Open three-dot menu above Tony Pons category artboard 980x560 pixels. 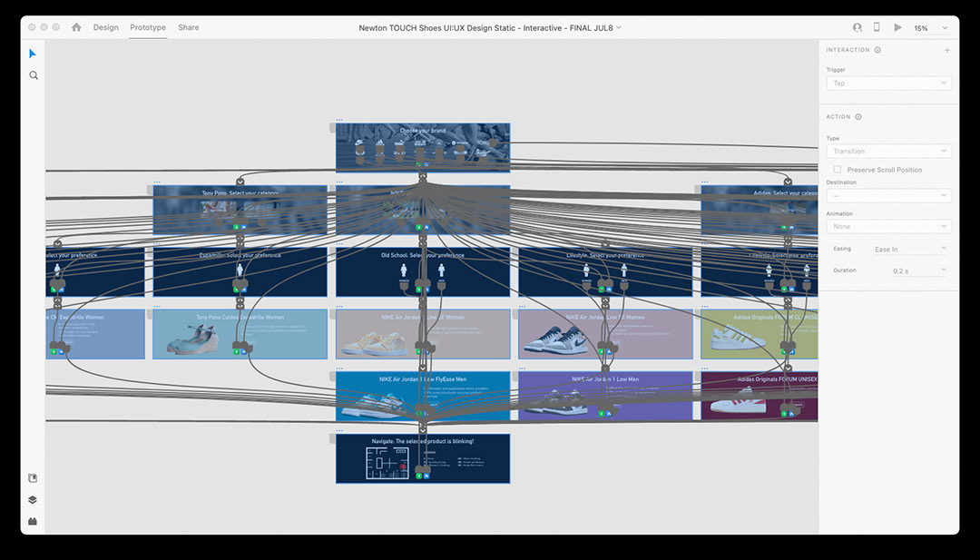pyautogui.click(x=157, y=182)
